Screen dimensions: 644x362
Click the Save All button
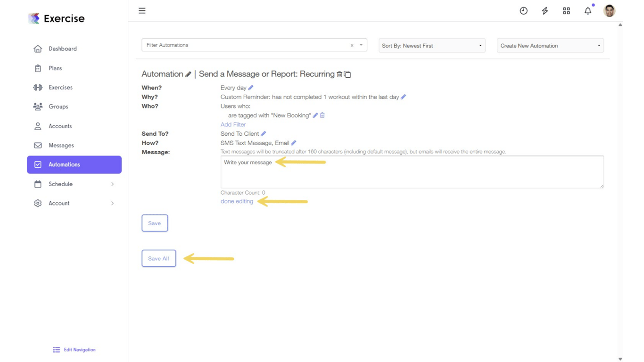(158, 258)
